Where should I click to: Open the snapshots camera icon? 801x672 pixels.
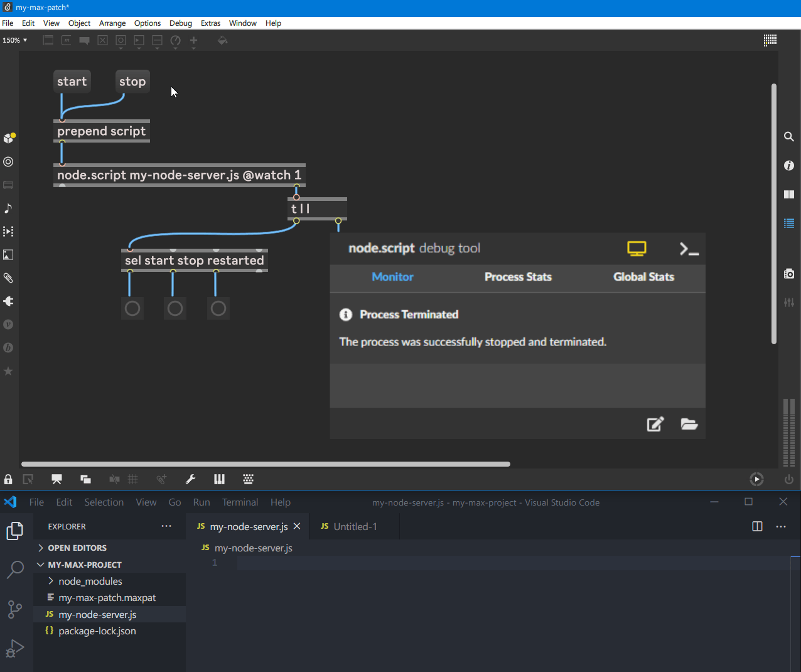pos(789,273)
